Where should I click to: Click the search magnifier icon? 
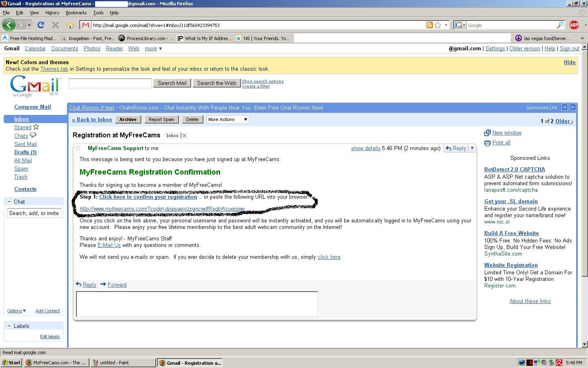pos(560,25)
